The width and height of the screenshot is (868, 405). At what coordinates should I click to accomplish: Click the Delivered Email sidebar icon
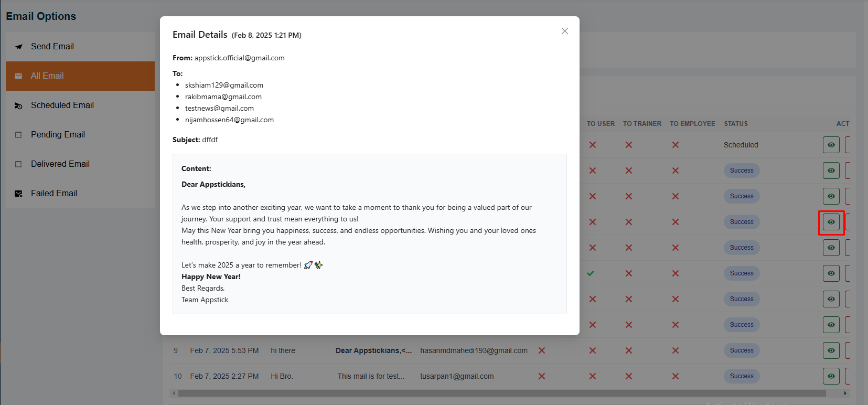pyautogui.click(x=18, y=164)
